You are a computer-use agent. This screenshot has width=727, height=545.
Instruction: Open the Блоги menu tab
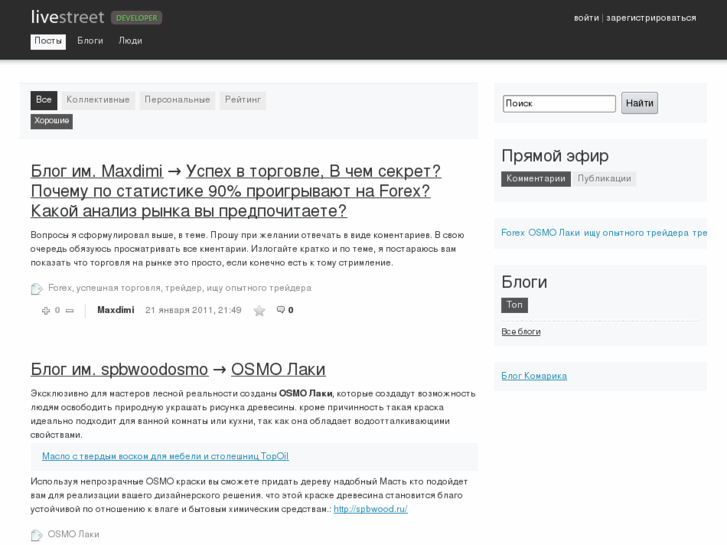pyautogui.click(x=90, y=41)
